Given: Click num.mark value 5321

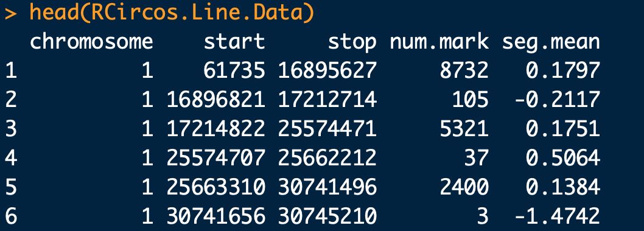Looking at the screenshot, I should (x=464, y=129).
